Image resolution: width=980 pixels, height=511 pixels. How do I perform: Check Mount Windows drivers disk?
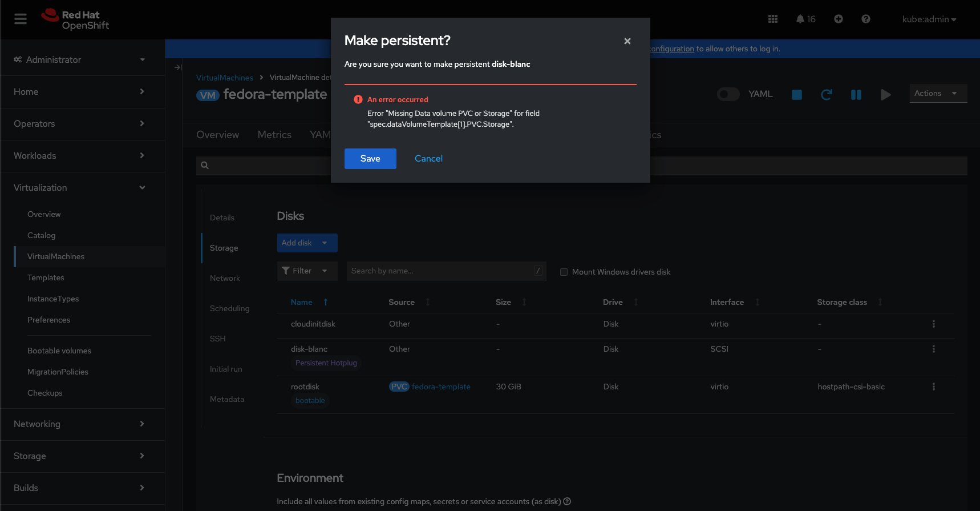point(564,272)
